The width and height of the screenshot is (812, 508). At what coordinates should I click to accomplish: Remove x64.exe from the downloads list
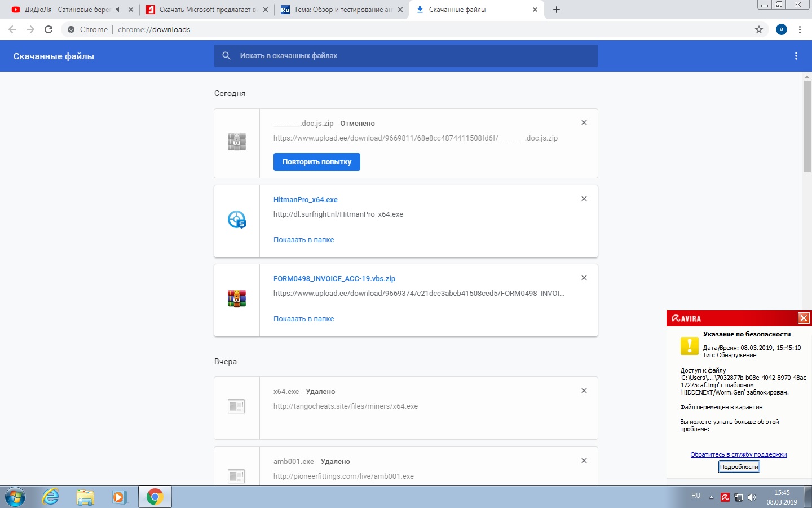pyautogui.click(x=584, y=391)
